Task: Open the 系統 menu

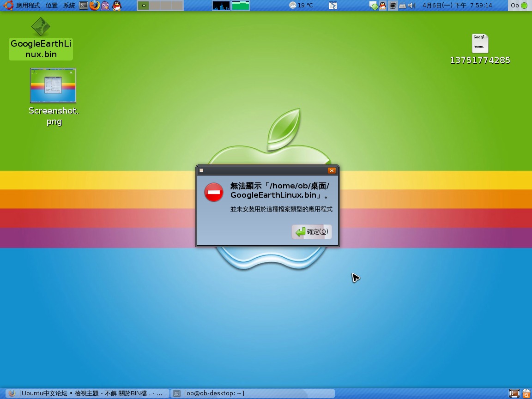Action: coord(69,6)
